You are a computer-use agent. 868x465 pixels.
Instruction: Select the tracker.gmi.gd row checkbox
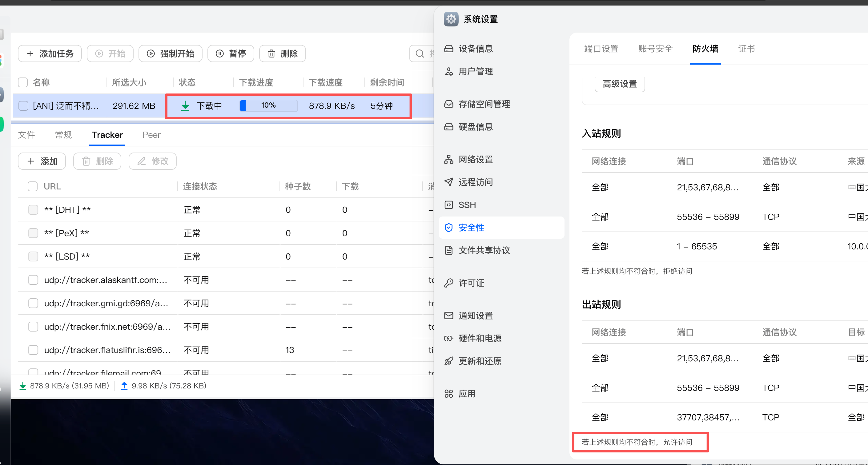pos(33,303)
